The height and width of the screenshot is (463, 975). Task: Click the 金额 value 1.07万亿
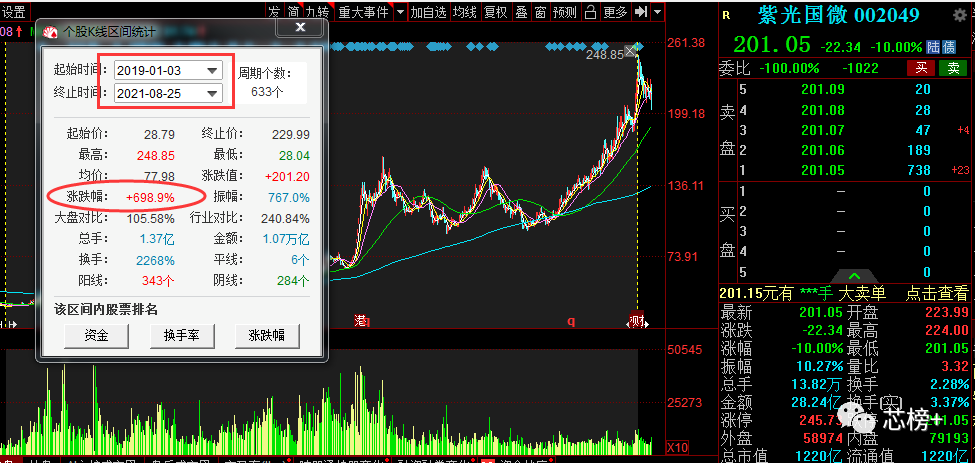point(285,239)
